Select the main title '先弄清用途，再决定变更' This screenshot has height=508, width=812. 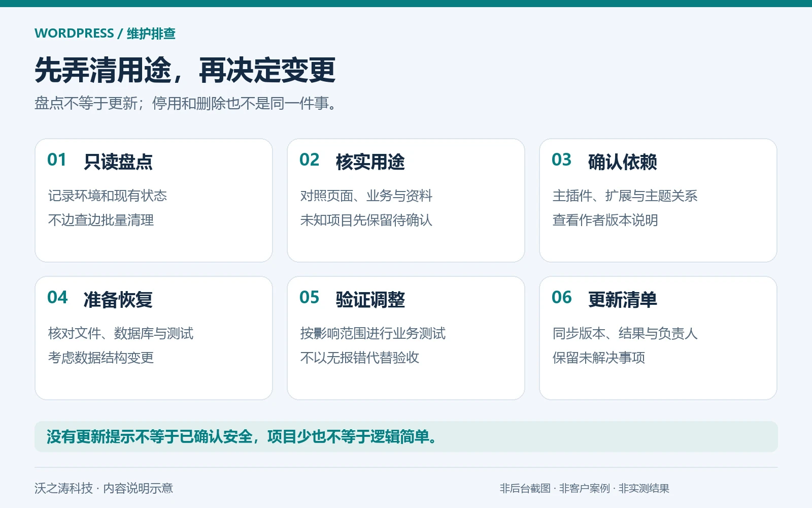185,70
